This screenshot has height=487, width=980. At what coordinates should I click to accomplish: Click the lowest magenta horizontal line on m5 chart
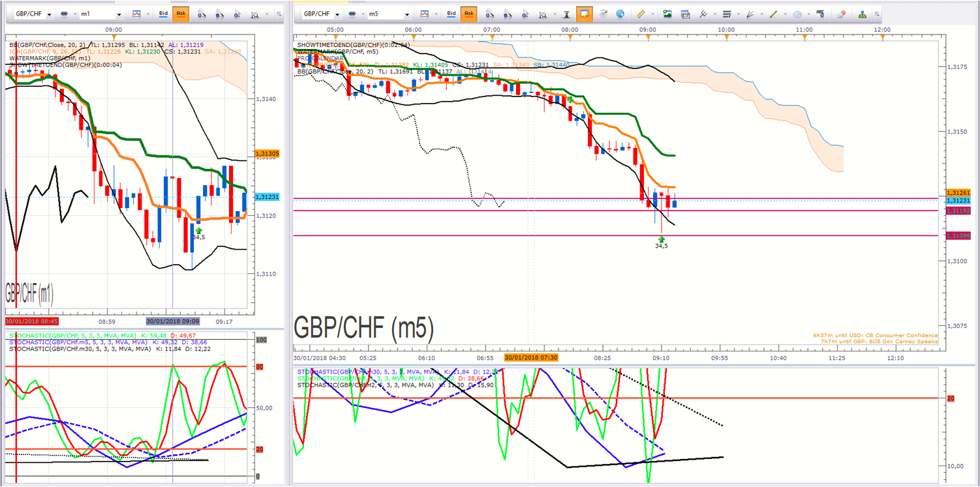coord(616,235)
